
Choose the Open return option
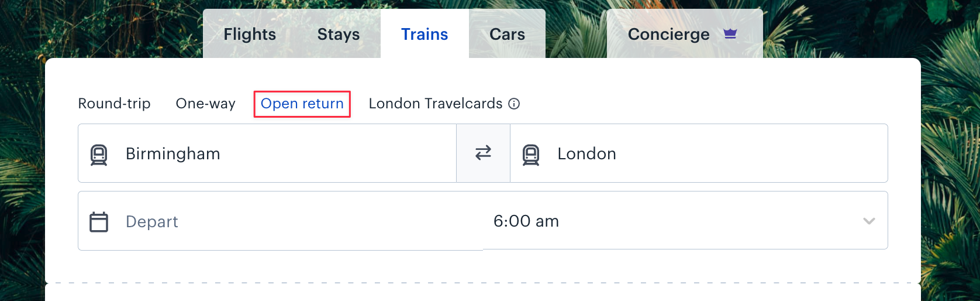[302, 104]
